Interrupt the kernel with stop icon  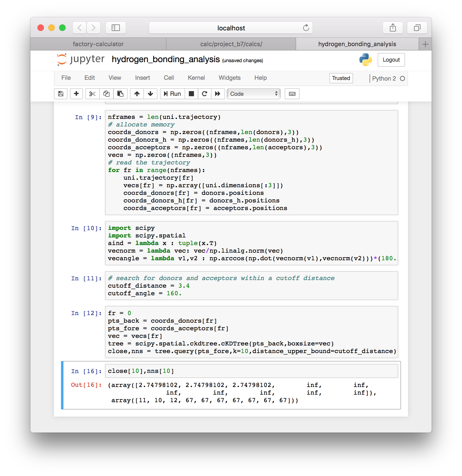point(191,94)
